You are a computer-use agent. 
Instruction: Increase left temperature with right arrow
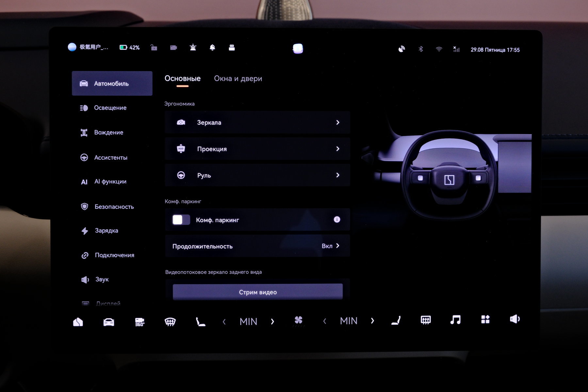[x=272, y=321]
